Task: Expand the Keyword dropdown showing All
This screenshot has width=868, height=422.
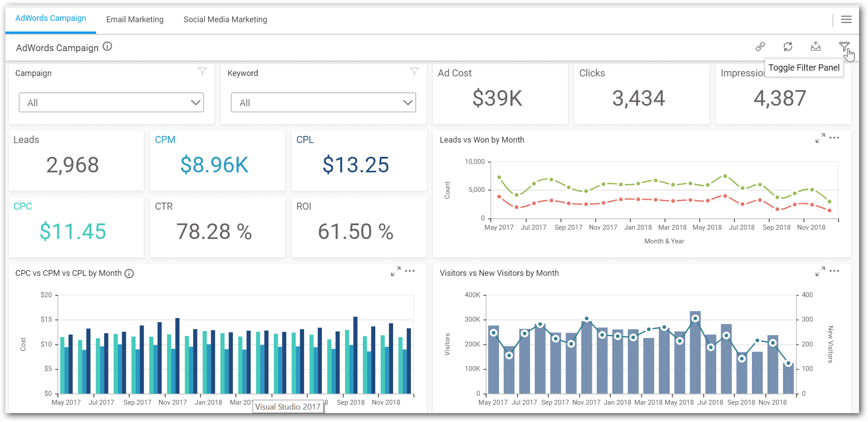Action: [x=323, y=103]
